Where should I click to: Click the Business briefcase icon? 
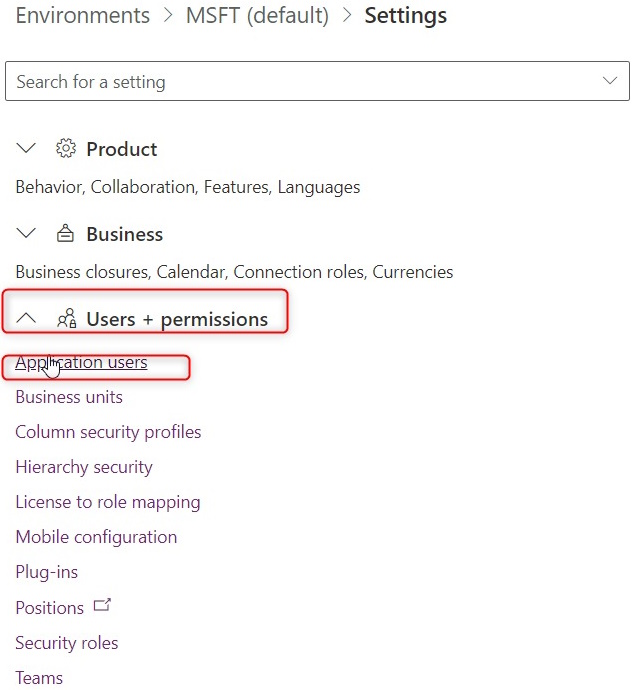click(66, 234)
